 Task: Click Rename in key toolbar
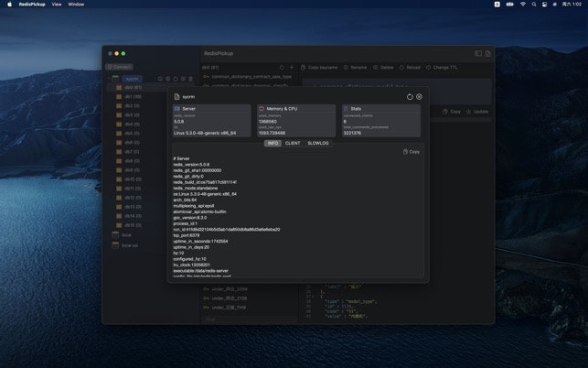(355, 68)
